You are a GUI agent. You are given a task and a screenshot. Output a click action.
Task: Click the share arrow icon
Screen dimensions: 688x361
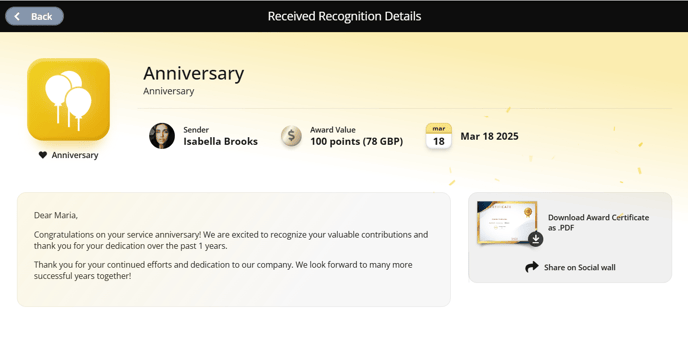coord(532,267)
